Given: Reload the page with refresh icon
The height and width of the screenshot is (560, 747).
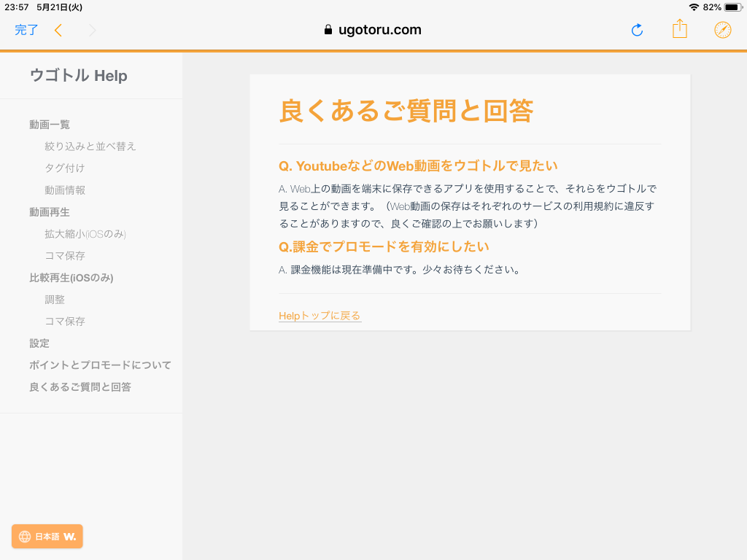Looking at the screenshot, I should 637,30.
